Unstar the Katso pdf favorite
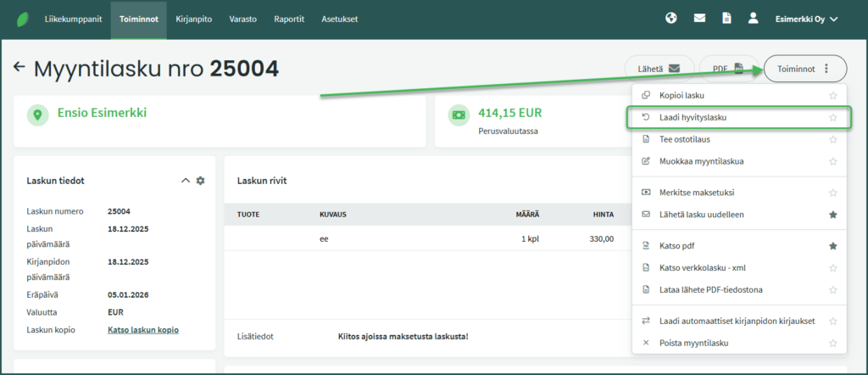The image size is (868, 375). point(833,246)
